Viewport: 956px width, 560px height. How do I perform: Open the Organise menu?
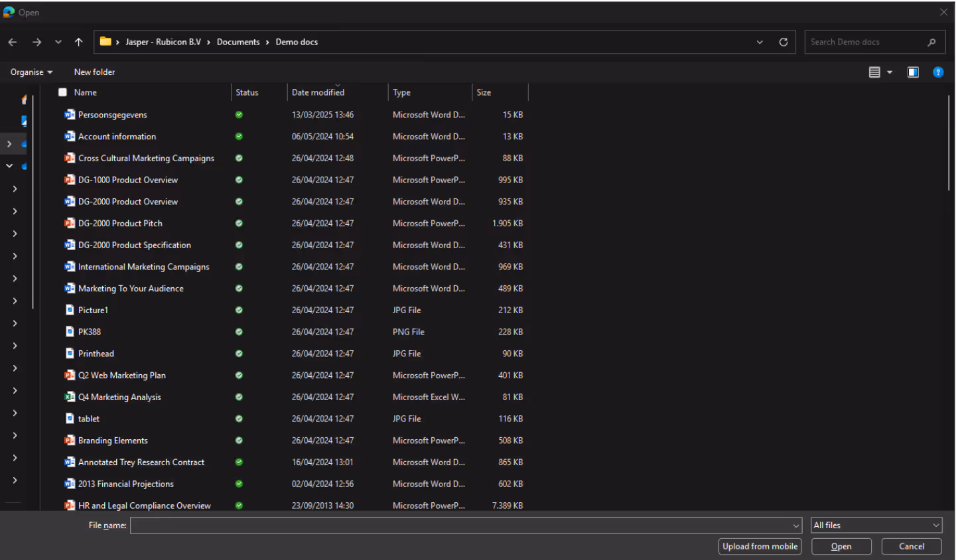coord(31,72)
